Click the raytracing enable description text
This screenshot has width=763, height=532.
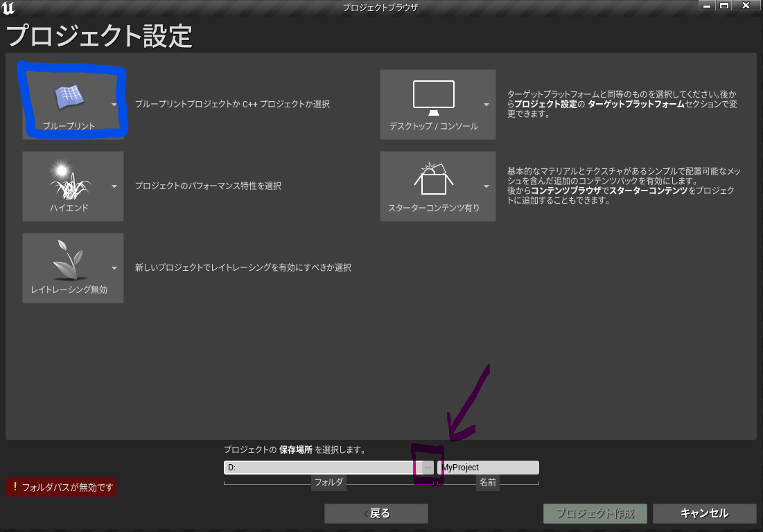click(x=243, y=267)
